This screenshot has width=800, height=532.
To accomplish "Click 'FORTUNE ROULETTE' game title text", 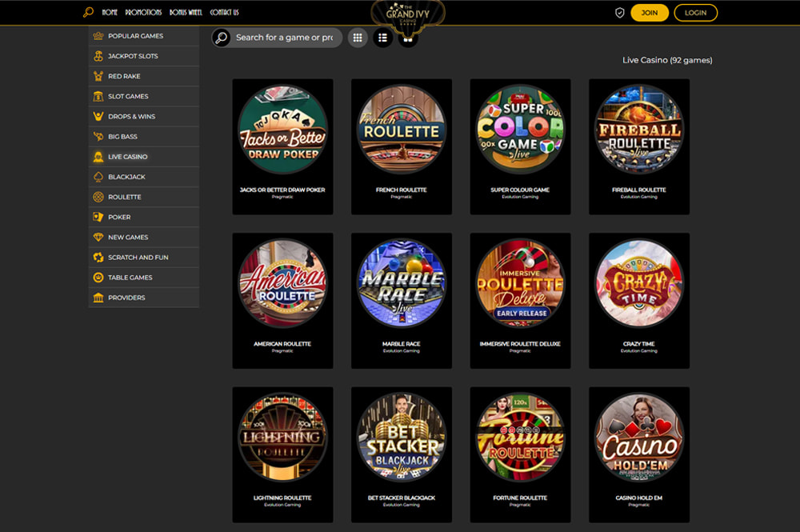I will pyautogui.click(x=520, y=498).
